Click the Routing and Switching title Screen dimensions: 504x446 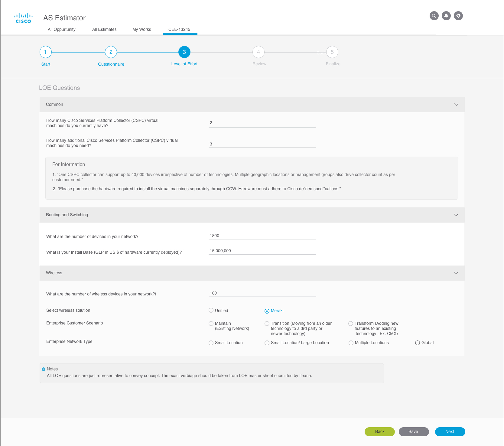pos(67,215)
